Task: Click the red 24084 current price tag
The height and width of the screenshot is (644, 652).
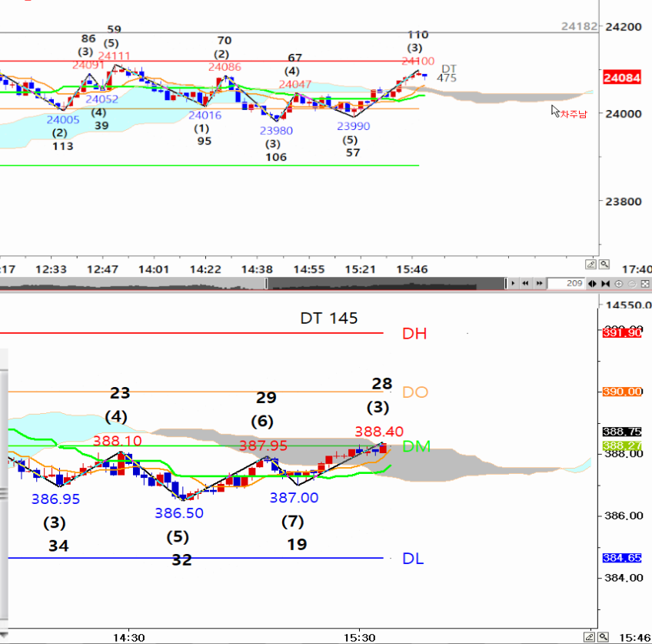Action: coord(618,78)
